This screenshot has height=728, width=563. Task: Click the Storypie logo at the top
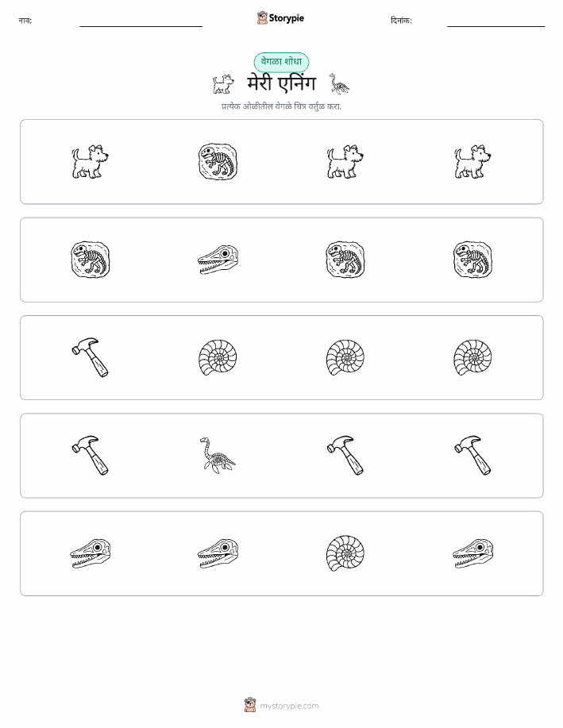pyautogui.click(x=280, y=18)
